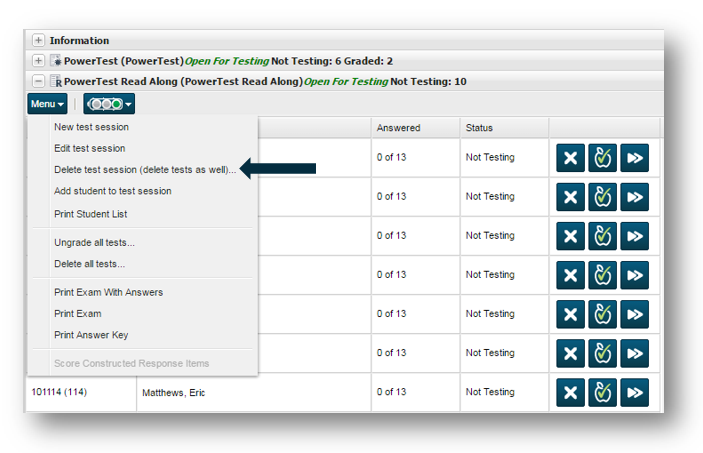Expand the Information section
The width and height of the screenshot is (703, 453).
pos(39,40)
